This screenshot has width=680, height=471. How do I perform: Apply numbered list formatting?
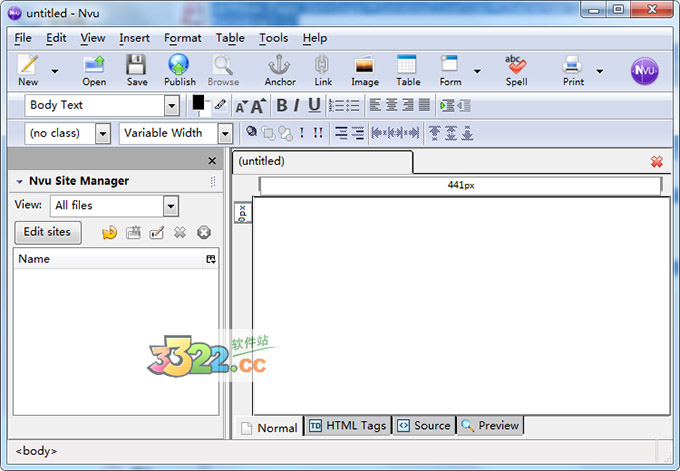(336, 105)
